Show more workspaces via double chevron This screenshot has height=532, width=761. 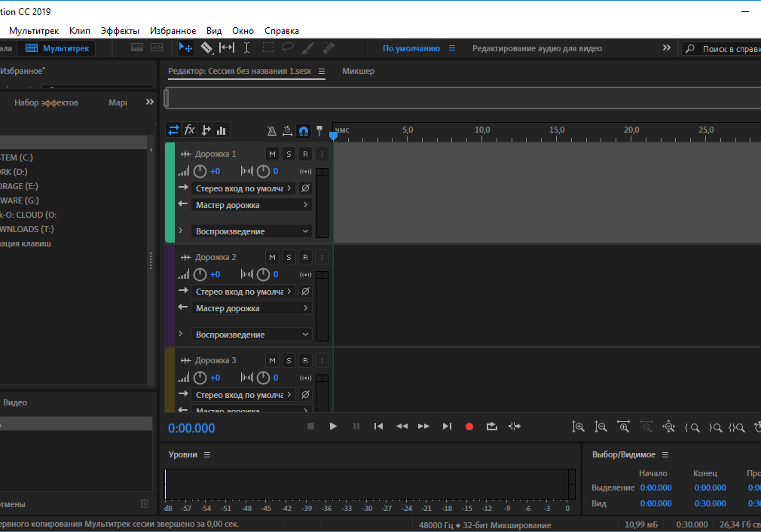[666, 47]
